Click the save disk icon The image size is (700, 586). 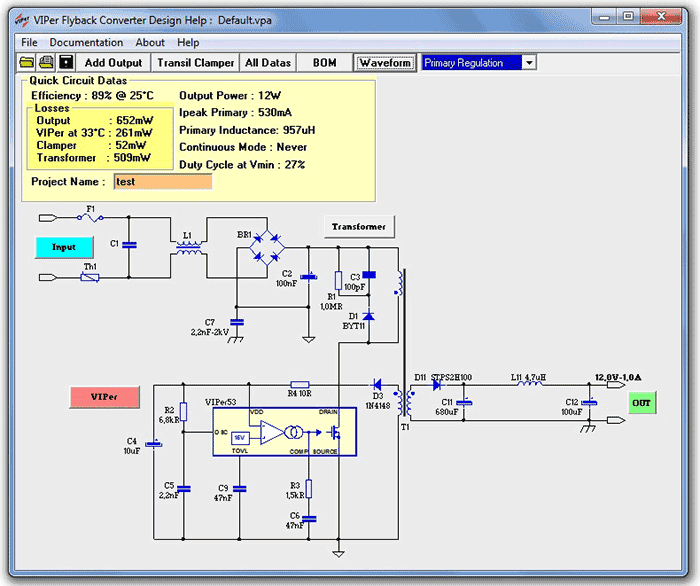[65, 63]
